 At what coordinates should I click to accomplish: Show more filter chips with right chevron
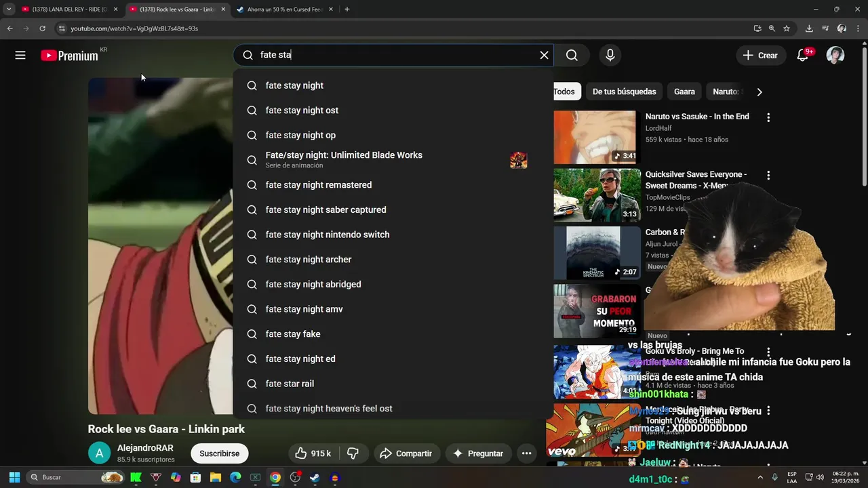[x=759, y=91]
